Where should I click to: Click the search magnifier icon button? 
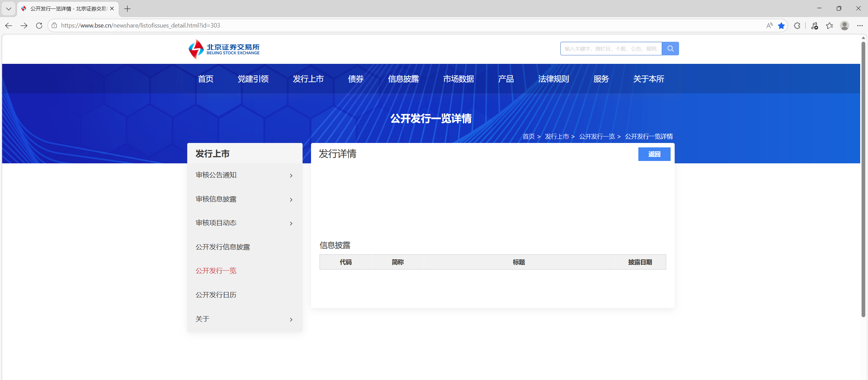(670, 49)
